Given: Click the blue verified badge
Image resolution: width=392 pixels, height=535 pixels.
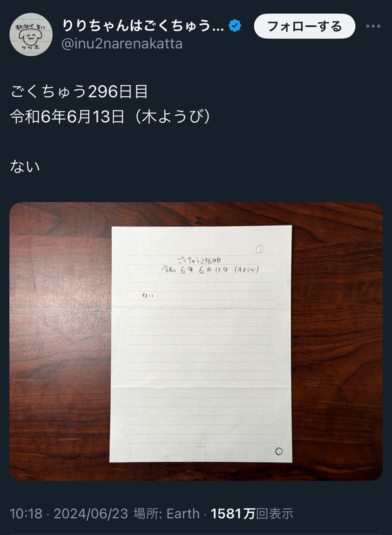Looking at the screenshot, I should 235,26.
